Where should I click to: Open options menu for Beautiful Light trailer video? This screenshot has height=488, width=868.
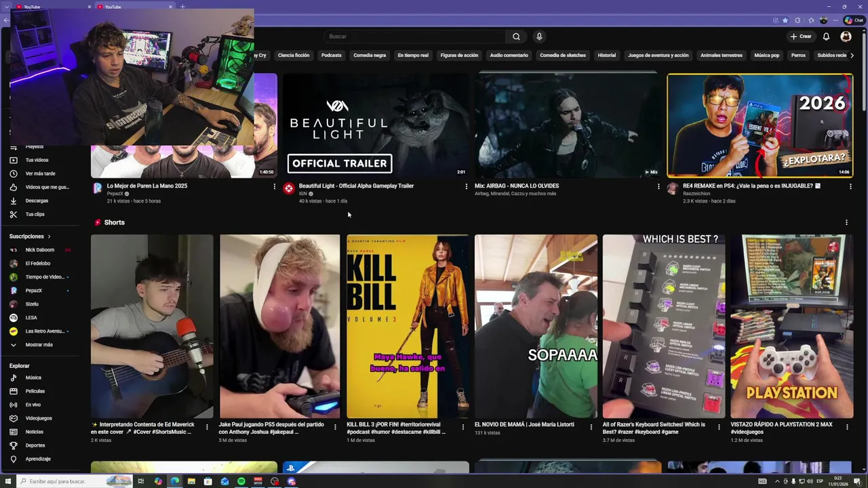466,186
